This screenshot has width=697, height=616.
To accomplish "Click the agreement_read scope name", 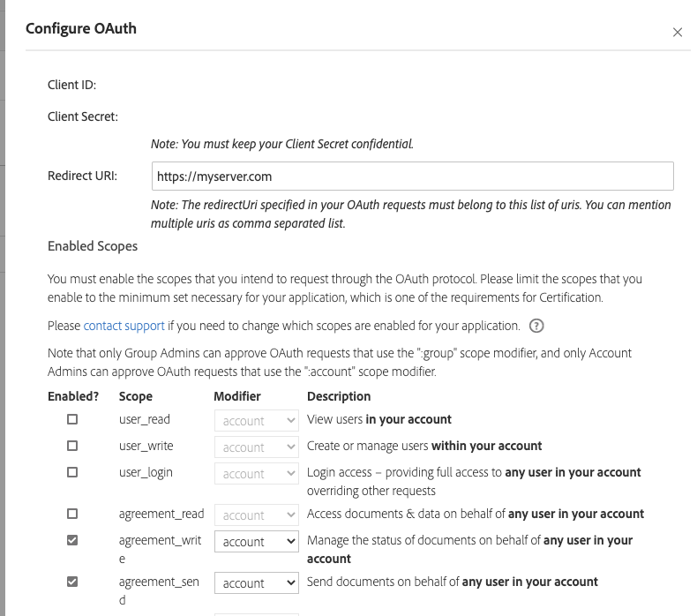I will click(161, 515).
